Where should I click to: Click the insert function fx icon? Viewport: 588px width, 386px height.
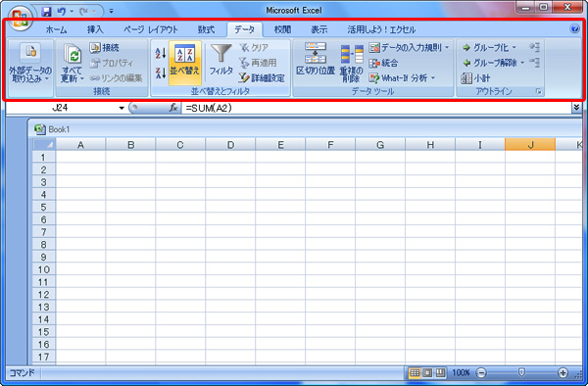click(173, 108)
